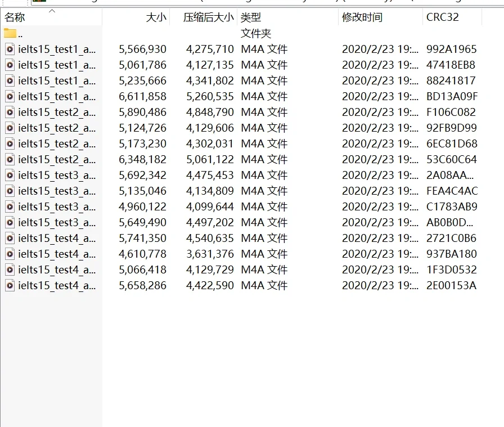The image size is (504, 427).
Task: Click M4A file icon for row sized 5,173,230
Action: tap(10, 143)
